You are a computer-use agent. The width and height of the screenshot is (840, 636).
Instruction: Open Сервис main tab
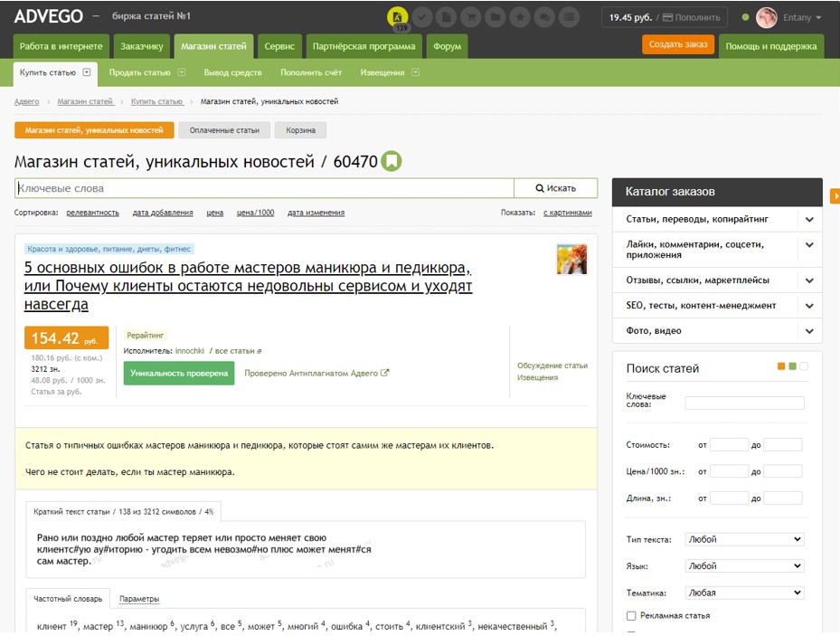(279, 46)
